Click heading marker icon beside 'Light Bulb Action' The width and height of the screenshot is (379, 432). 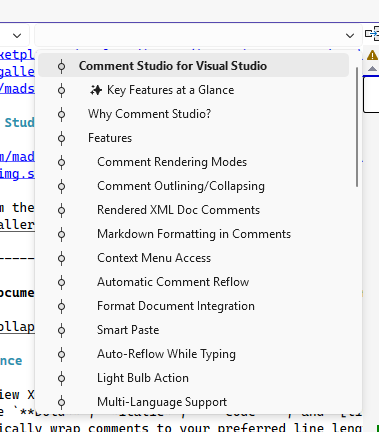[61, 378]
